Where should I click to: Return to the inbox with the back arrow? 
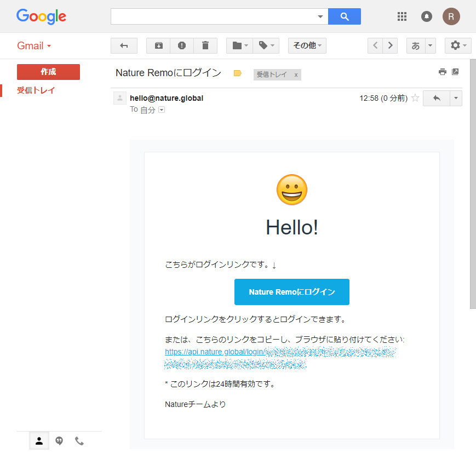point(124,45)
